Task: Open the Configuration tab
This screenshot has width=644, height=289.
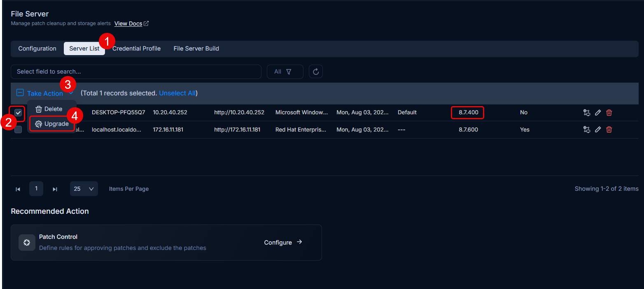Action: point(37,49)
